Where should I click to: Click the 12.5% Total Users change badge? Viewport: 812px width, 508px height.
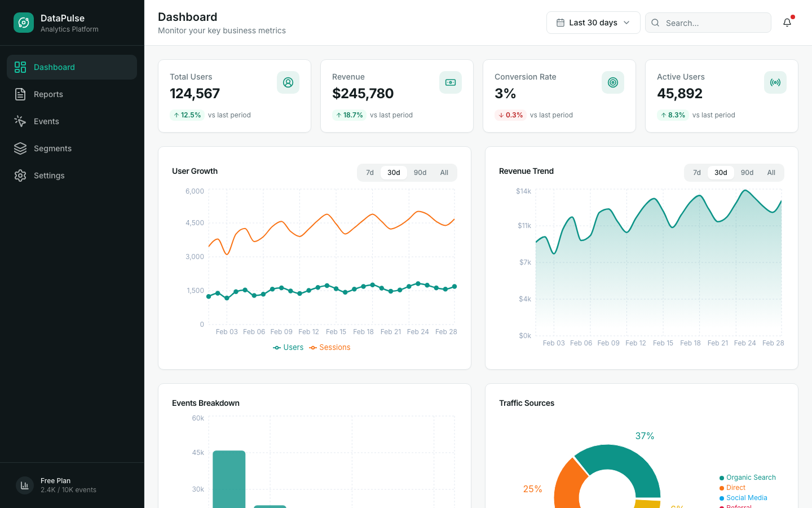point(187,115)
